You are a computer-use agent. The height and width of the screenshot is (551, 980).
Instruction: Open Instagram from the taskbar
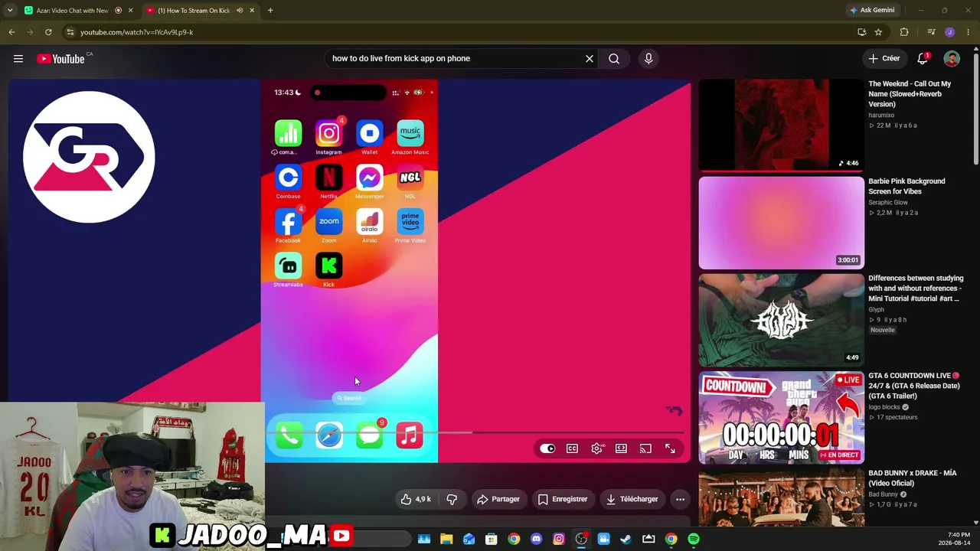[559, 539]
